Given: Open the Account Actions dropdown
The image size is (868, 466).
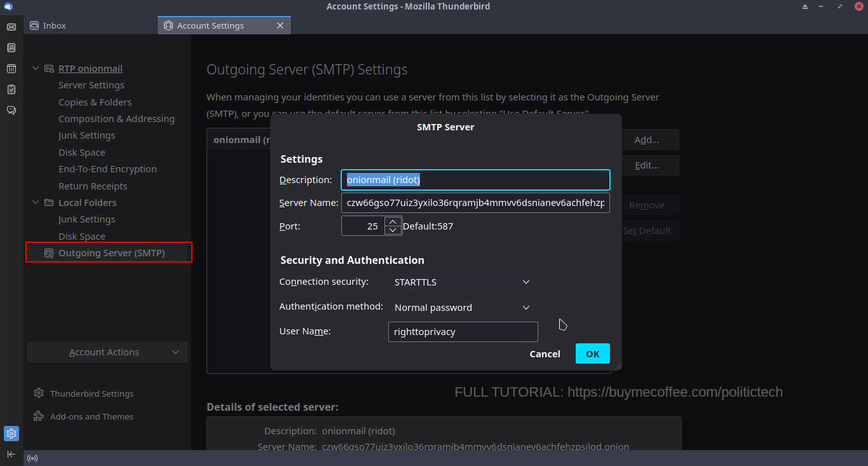Looking at the screenshot, I should (107, 352).
